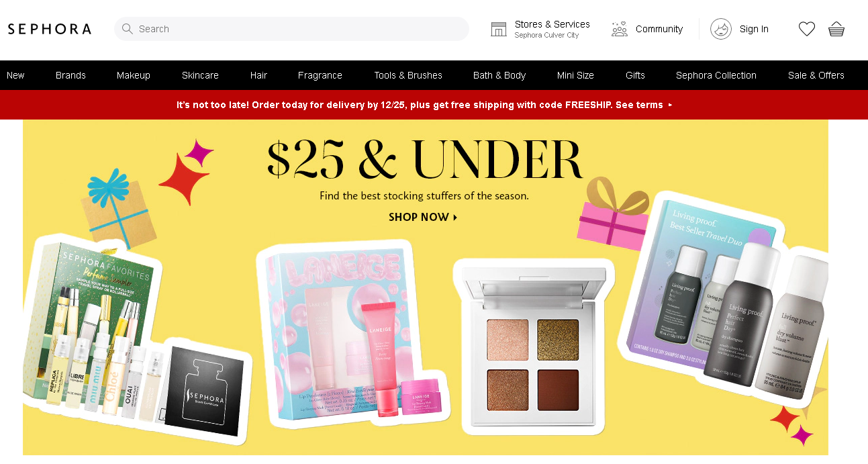Click the Sign In link
This screenshot has height=464, width=868.
pos(754,29)
